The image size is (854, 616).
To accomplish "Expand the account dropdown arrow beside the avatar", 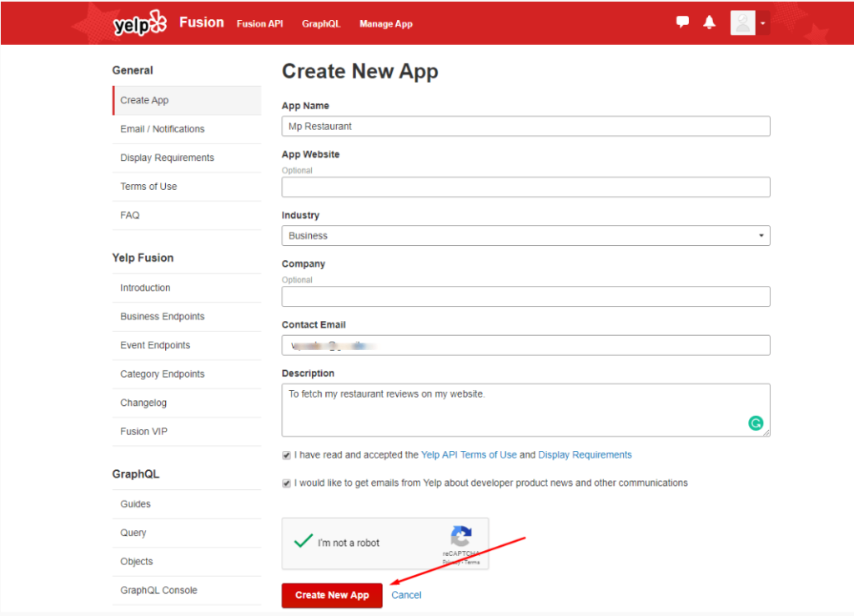I will pos(763,23).
